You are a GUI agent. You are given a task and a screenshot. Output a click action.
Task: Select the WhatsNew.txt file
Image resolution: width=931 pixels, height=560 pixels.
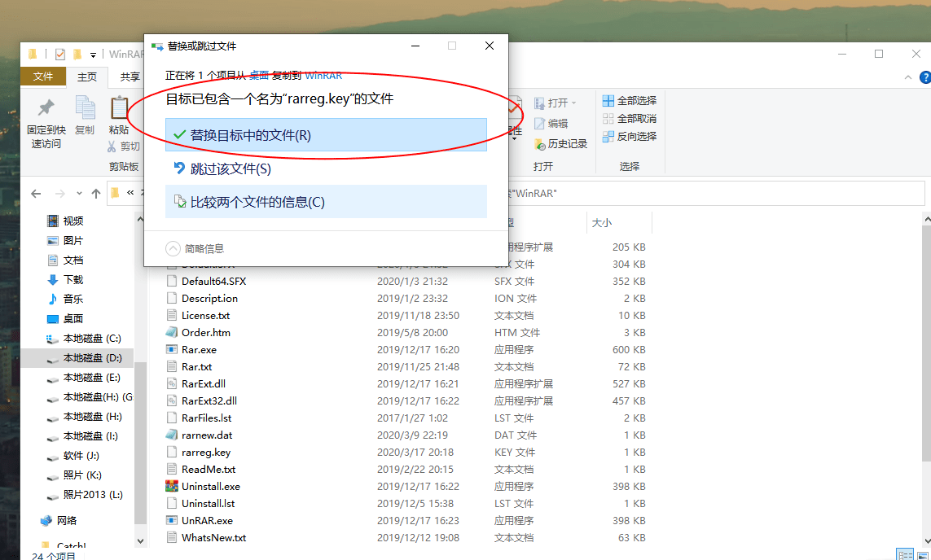tap(213, 538)
